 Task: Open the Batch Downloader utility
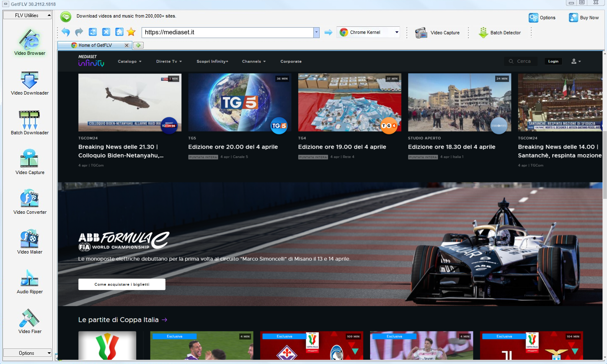click(x=29, y=123)
